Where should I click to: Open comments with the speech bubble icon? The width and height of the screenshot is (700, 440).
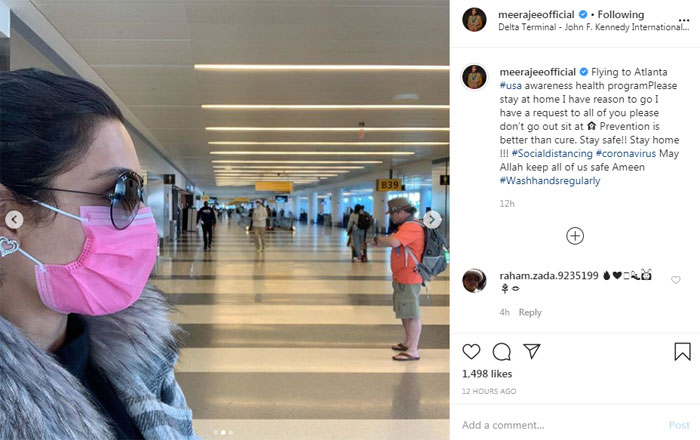tap(501, 352)
